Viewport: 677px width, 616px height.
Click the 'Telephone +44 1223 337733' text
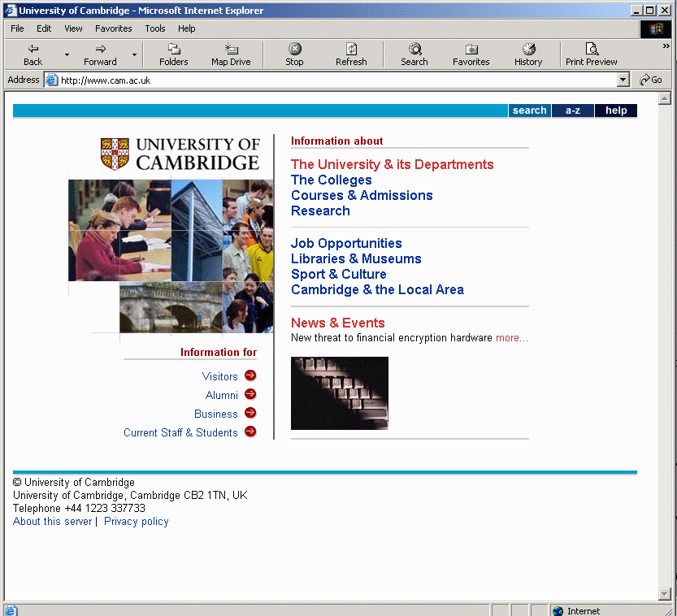click(79, 508)
